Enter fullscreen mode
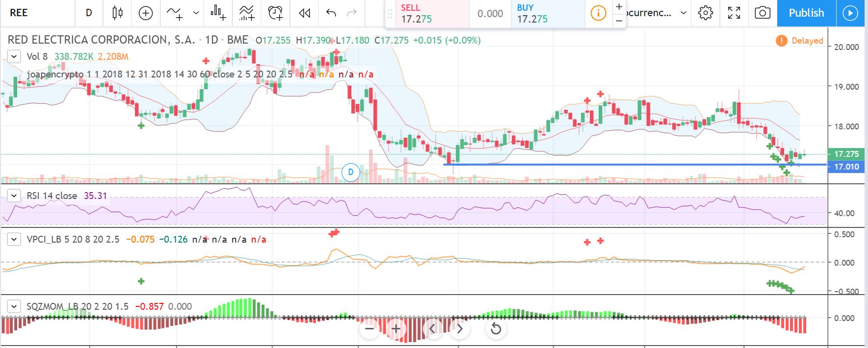Viewport: 868px width, 348px height. (734, 13)
